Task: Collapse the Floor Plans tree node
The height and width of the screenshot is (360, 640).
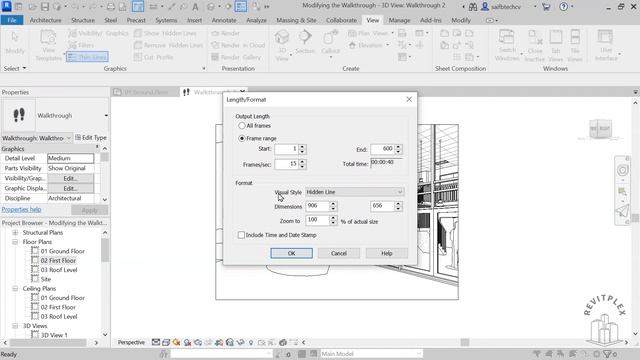Action: [15, 242]
